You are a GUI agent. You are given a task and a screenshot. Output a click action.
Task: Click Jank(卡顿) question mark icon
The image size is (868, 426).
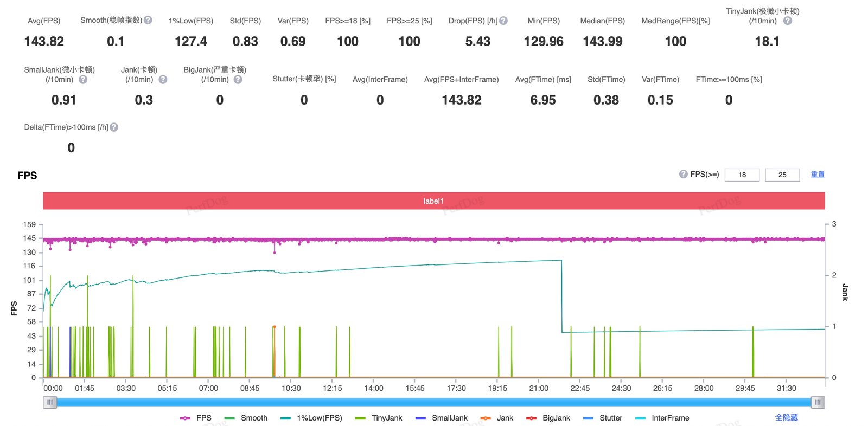[x=163, y=79]
